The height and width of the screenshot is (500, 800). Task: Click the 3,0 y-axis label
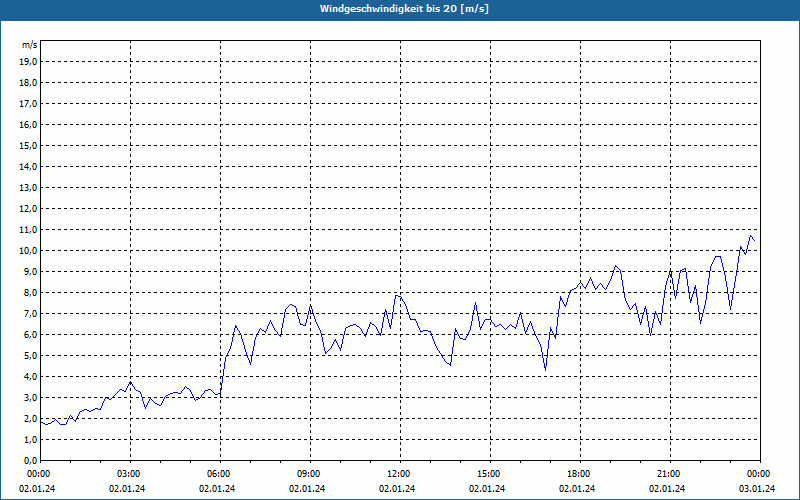(30, 397)
